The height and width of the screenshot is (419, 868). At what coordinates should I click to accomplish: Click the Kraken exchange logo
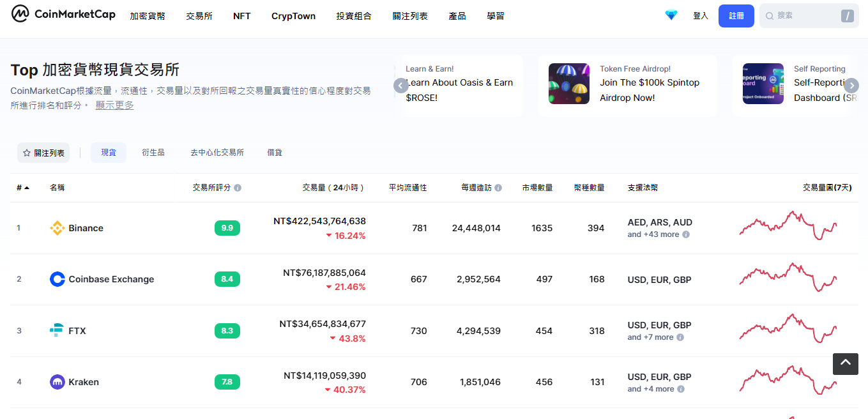(x=57, y=382)
